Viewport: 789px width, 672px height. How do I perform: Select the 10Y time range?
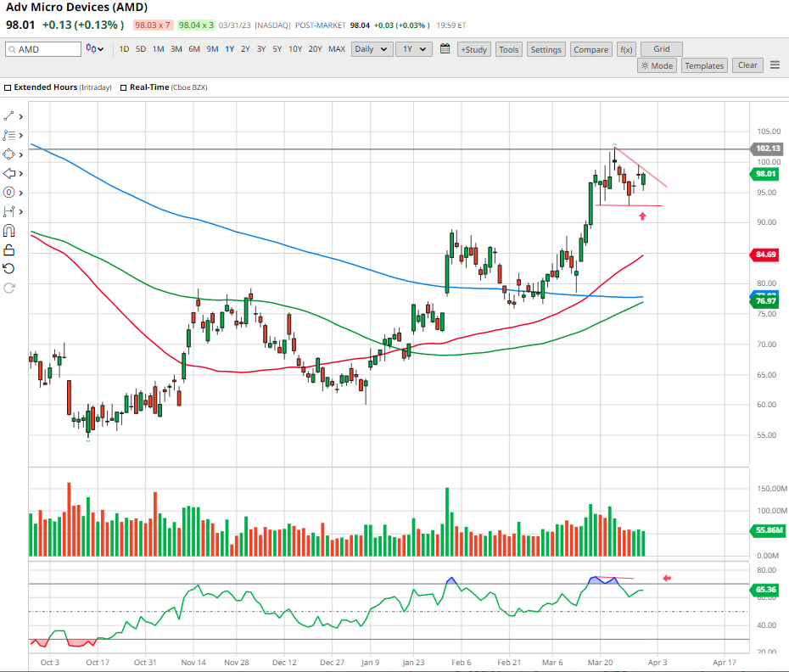click(x=295, y=49)
